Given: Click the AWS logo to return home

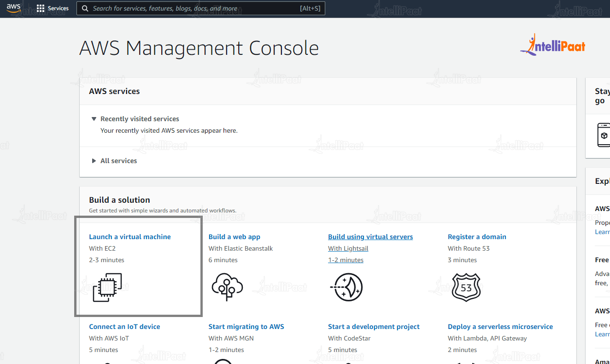Looking at the screenshot, I should (x=13, y=8).
